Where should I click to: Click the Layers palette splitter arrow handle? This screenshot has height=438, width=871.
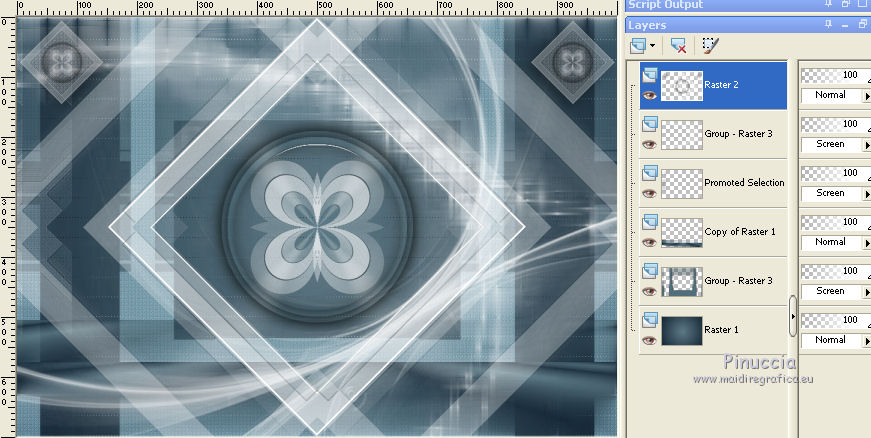tap(793, 316)
